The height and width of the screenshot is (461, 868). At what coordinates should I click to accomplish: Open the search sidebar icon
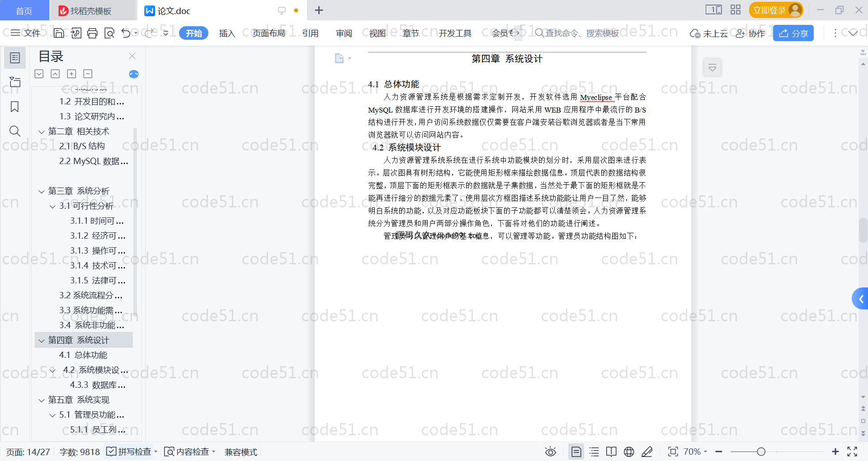[x=15, y=131]
